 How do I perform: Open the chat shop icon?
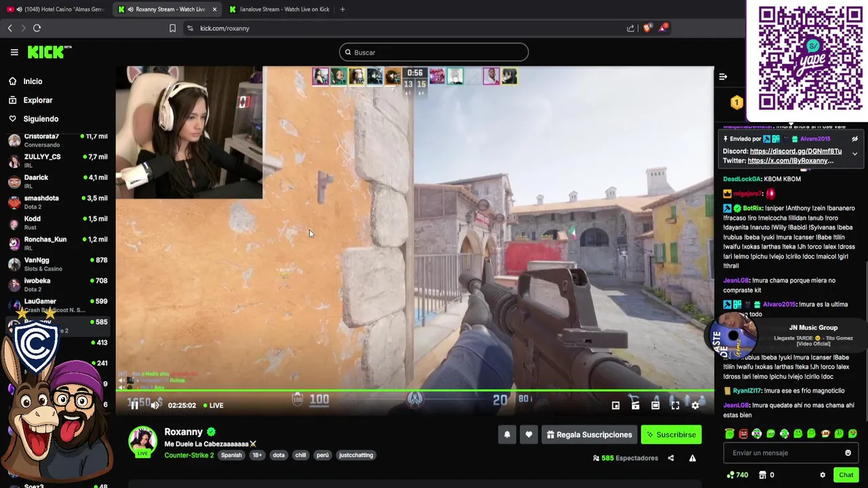762,475
